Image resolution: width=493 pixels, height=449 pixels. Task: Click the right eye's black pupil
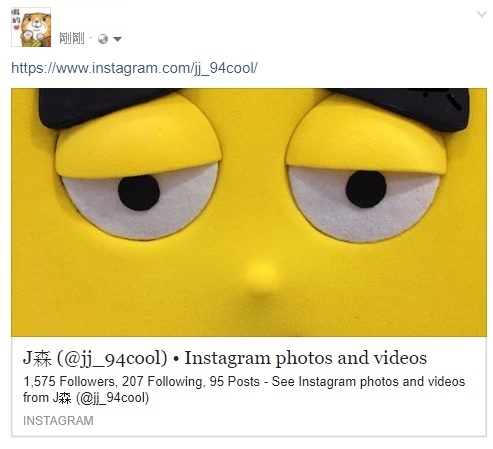[x=366, y=189]
